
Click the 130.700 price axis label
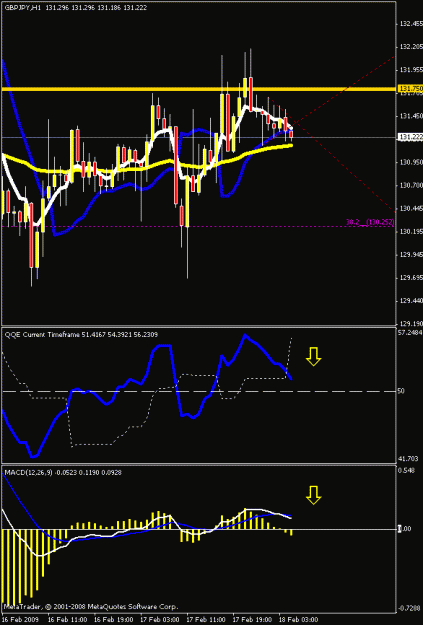tap(411, 185)
